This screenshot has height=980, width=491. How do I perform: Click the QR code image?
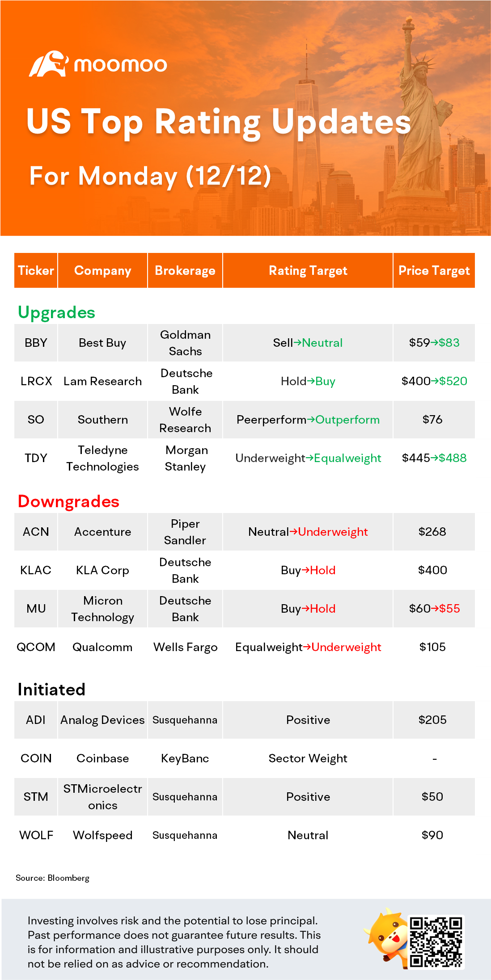tap(436, 942)
